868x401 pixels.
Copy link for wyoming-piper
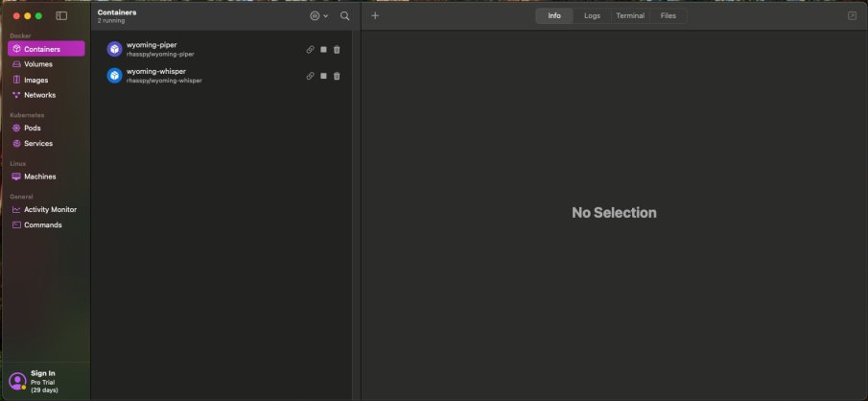(x=310, y=49)
